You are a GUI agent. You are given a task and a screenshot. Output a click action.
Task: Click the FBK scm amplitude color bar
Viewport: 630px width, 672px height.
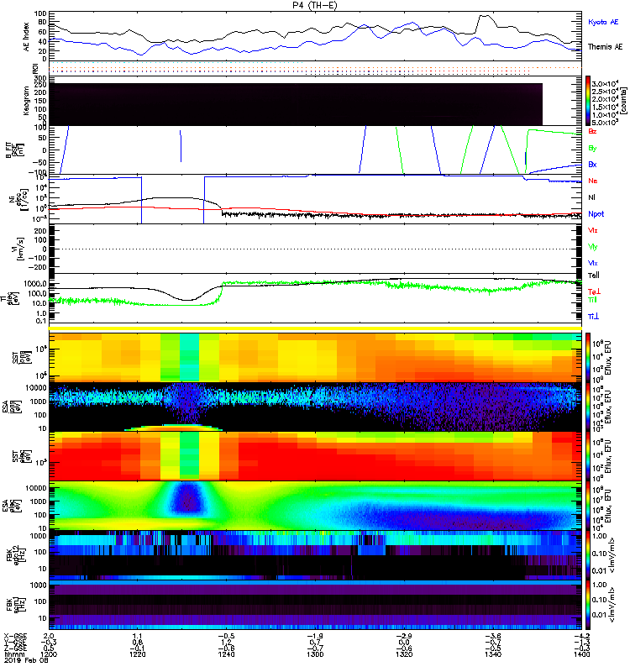[x=588, y=605]
